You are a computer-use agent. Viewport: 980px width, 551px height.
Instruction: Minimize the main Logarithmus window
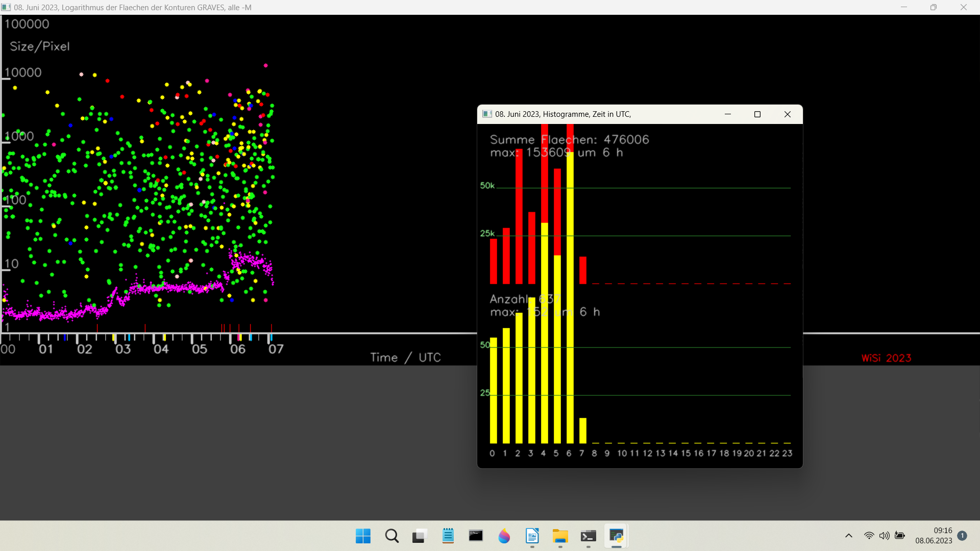(x=904, y=7)
